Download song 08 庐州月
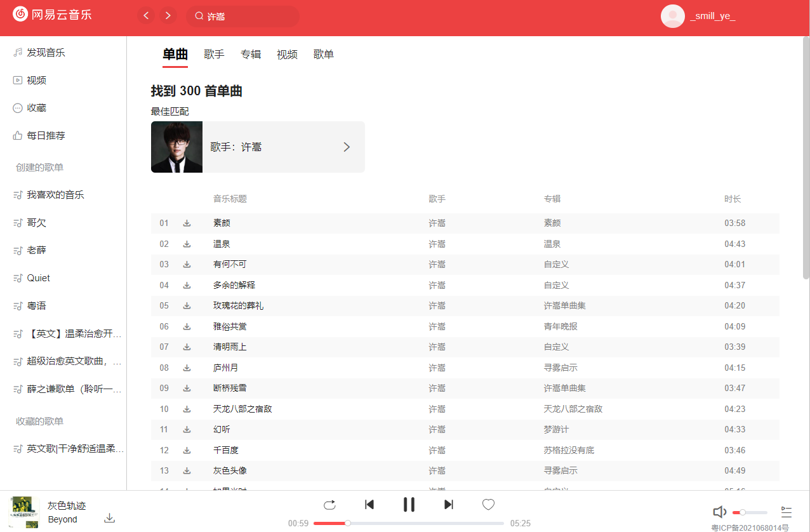 [187, 368]
